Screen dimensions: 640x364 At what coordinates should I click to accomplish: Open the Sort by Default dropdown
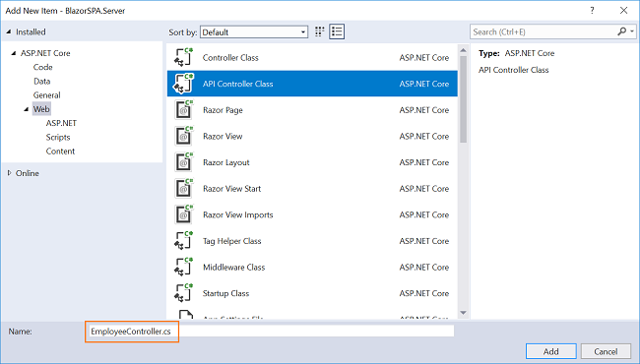[x=254, y=32]
